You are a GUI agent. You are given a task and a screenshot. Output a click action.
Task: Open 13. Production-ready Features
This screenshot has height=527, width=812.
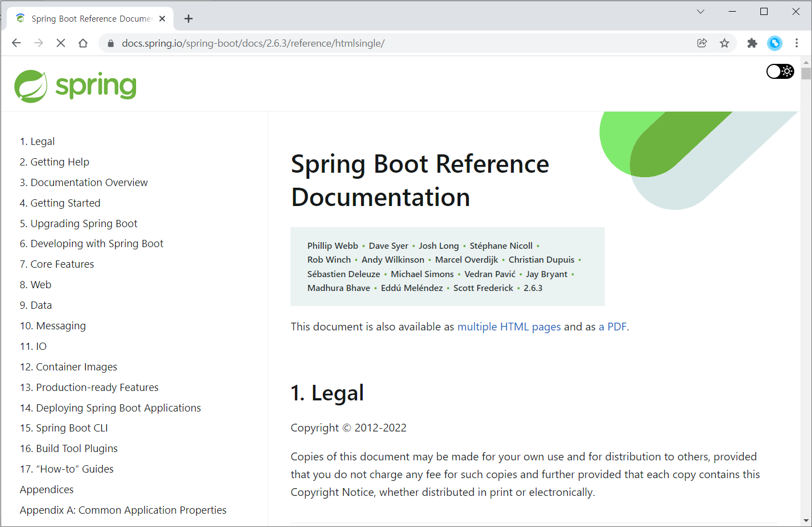(89, 388)
